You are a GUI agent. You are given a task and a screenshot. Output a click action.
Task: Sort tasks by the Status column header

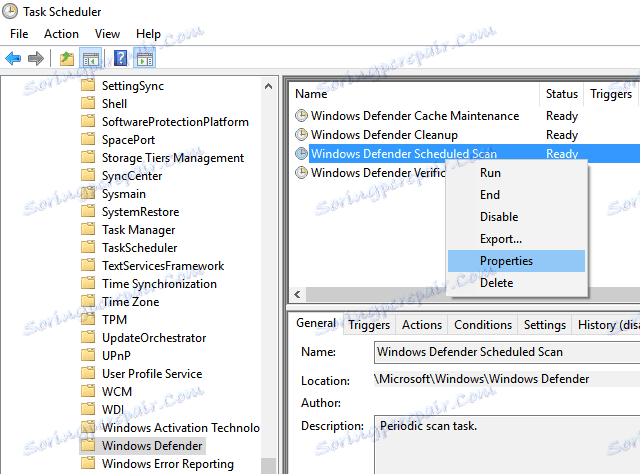coord(562,94)
